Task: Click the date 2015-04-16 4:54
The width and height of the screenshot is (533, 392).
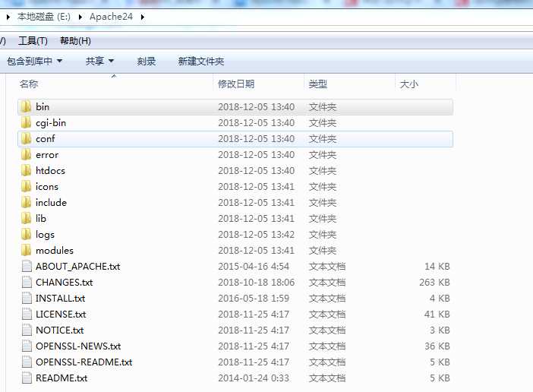Action: [254, 267]
